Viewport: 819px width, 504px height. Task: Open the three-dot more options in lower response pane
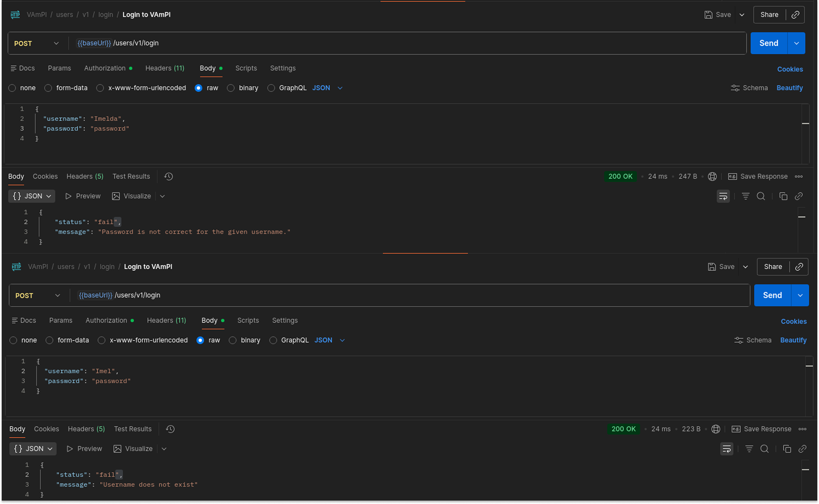[802, 429]
